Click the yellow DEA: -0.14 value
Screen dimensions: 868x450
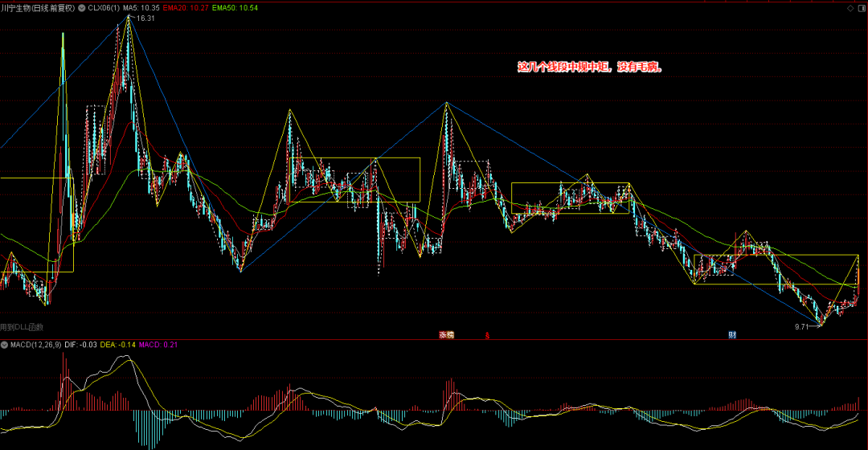click(117, 345)
